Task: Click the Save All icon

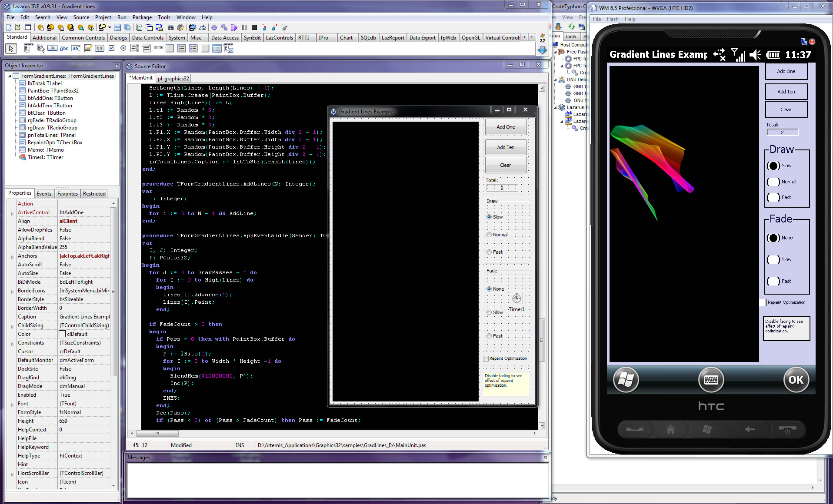Action: pyautogui.click(x=127, y=27)
